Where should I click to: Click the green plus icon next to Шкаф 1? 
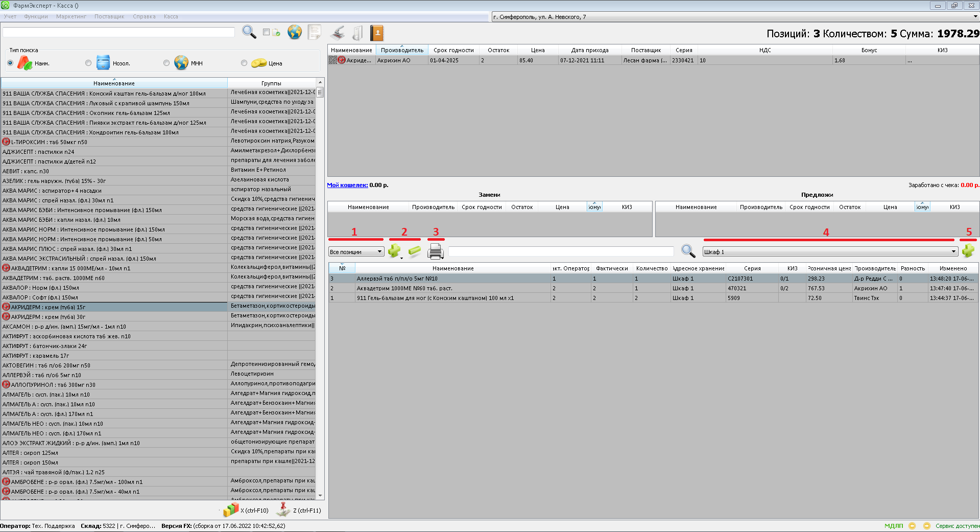[968, 251]
